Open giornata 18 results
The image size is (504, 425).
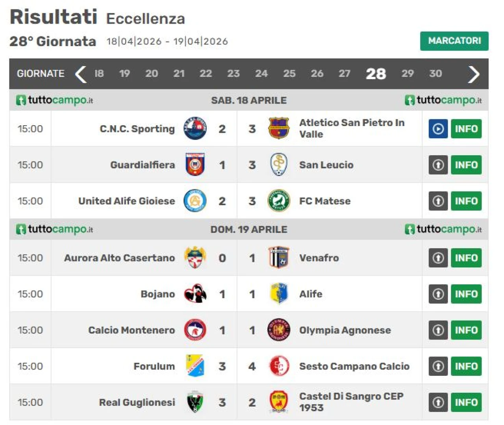tap(99, 74)
